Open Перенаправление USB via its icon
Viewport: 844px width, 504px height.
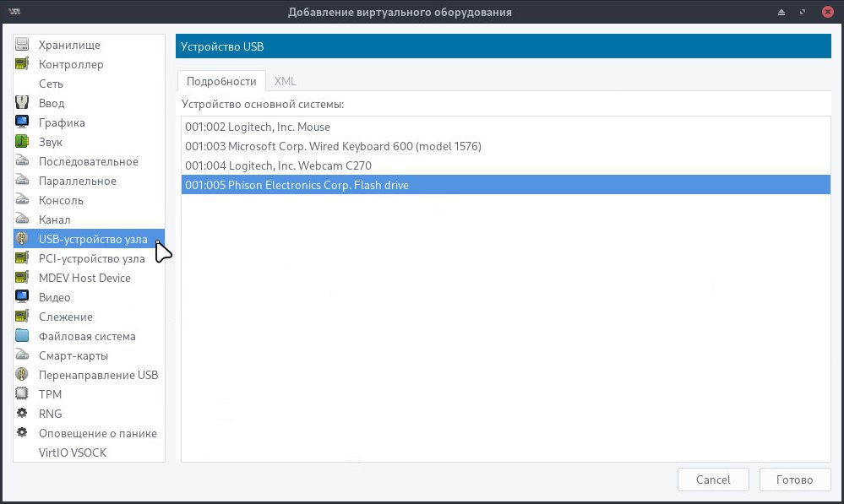click(x=23, y=375)
